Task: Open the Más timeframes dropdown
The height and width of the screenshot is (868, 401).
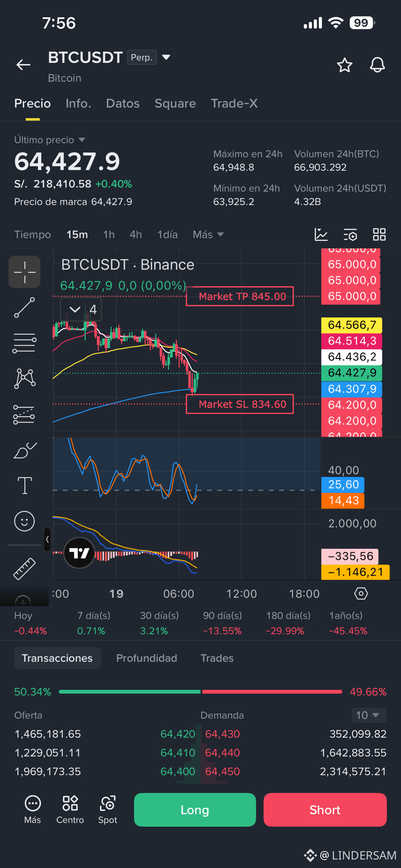Action: point(208,234)
